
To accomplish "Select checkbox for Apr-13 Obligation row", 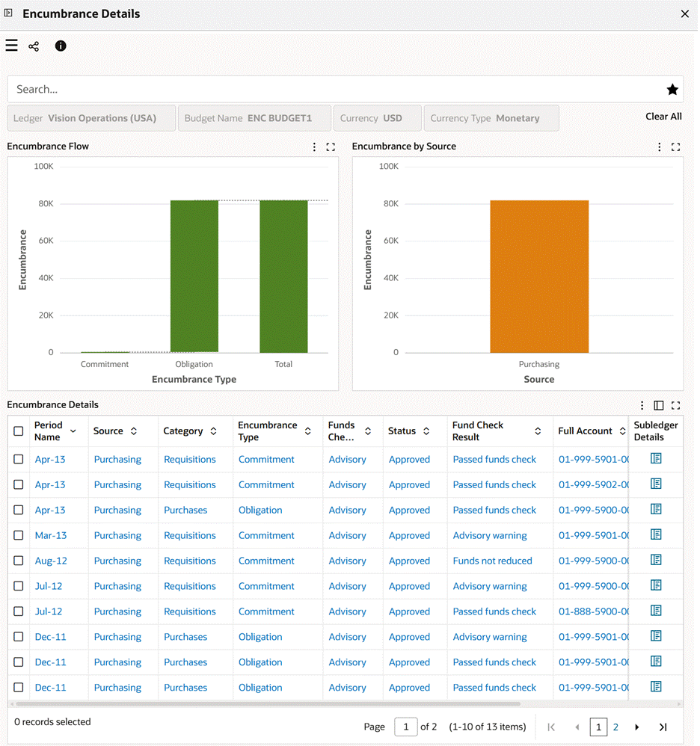I will pos(19,510).
